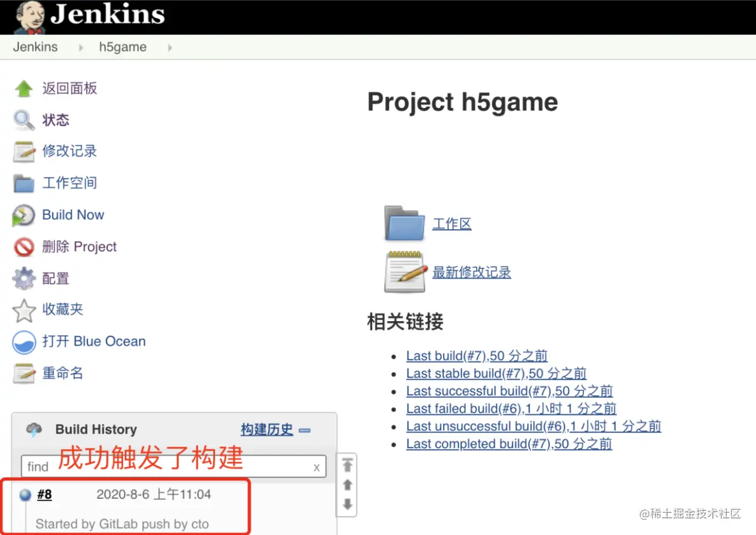This screenshot has width=756, height=535.
Task: Open 状态 page
Action: 55,120
